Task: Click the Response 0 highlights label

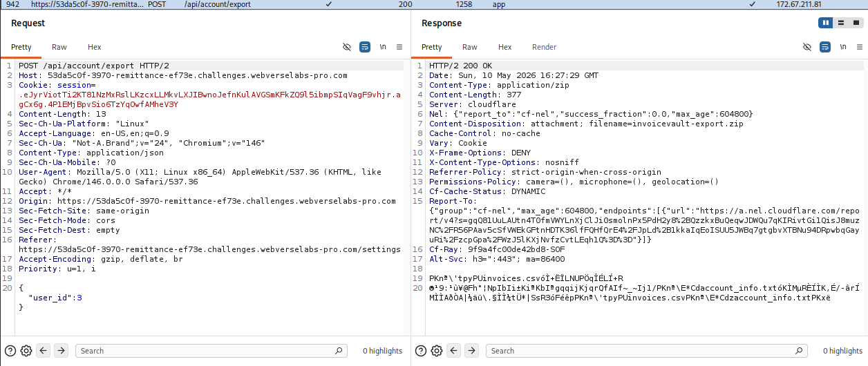Action: 842,351
